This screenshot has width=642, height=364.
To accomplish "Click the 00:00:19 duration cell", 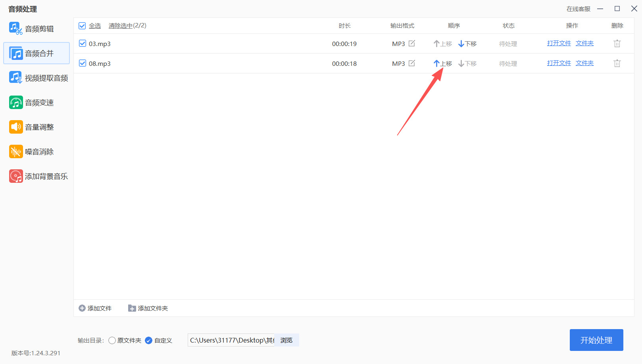I will pos(344,44).
